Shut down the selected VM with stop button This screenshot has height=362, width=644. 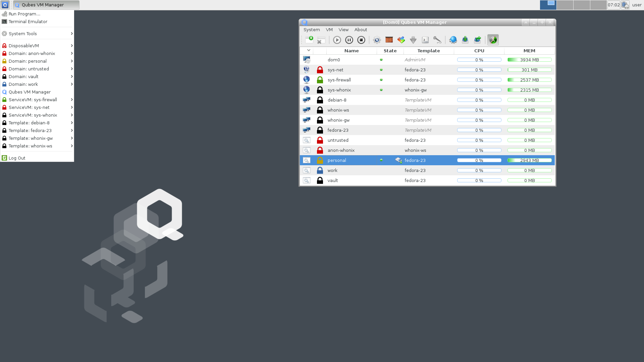(x=361, y=40)
